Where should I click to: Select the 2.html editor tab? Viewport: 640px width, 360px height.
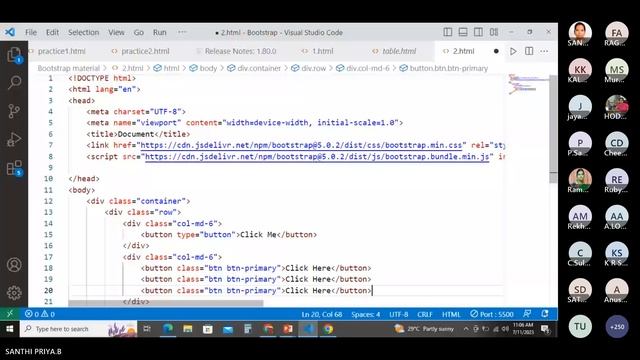pyautogui.click(x=463, y=51)
